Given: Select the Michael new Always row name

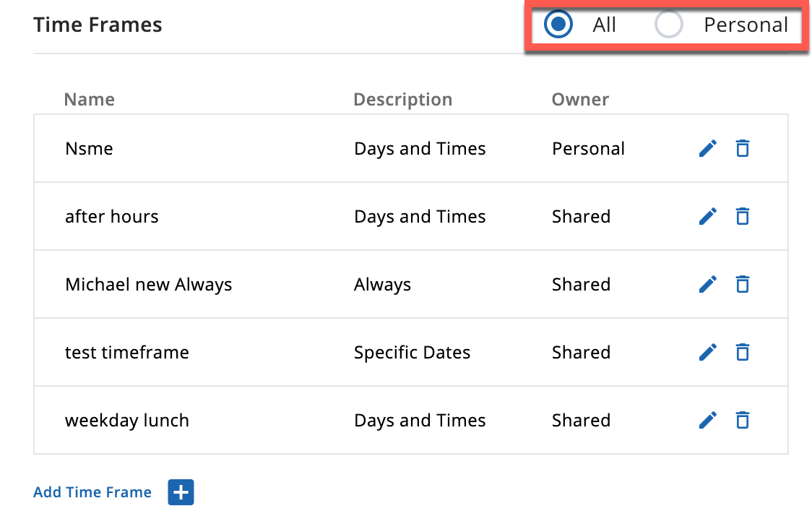Looking at the screenshot, I should pos(149,284).
